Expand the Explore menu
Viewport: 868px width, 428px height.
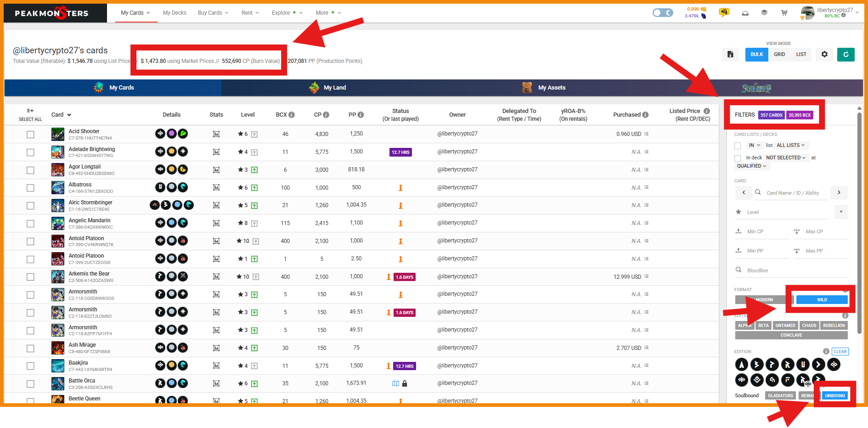[x=287, y=13]
